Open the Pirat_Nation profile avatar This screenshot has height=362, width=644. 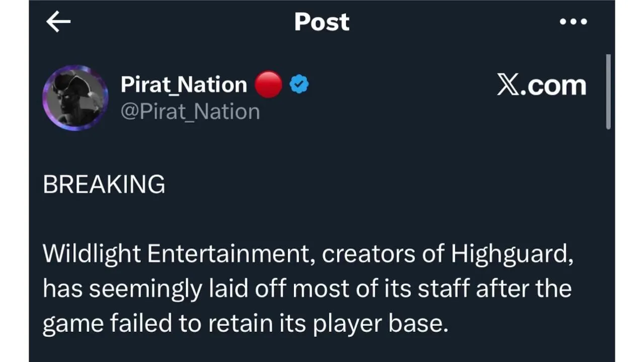click(75, 98)
